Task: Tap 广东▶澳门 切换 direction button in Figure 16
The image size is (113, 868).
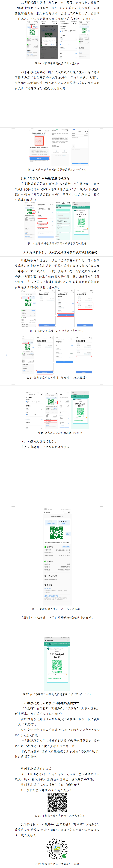Action: click(x=64, y=522)
